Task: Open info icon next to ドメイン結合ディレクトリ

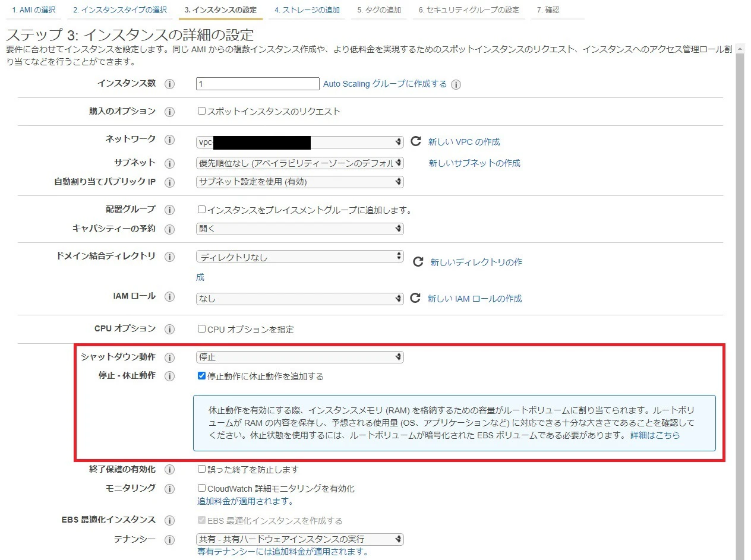Action: pyautogui.click(x=169, y=257)
